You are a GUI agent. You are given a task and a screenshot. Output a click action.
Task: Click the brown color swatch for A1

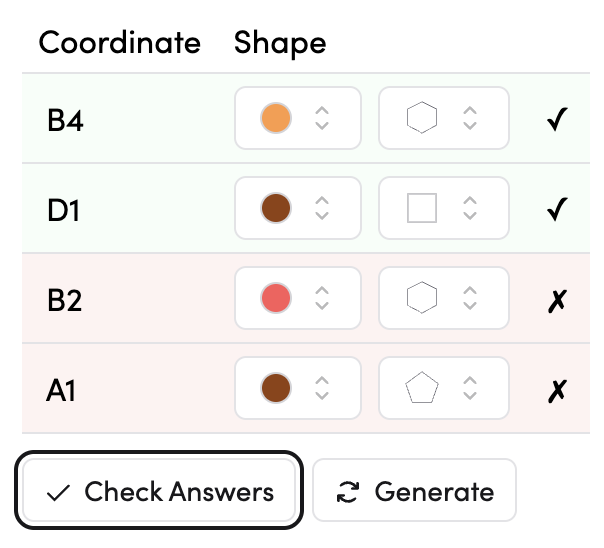pos(275,388)
